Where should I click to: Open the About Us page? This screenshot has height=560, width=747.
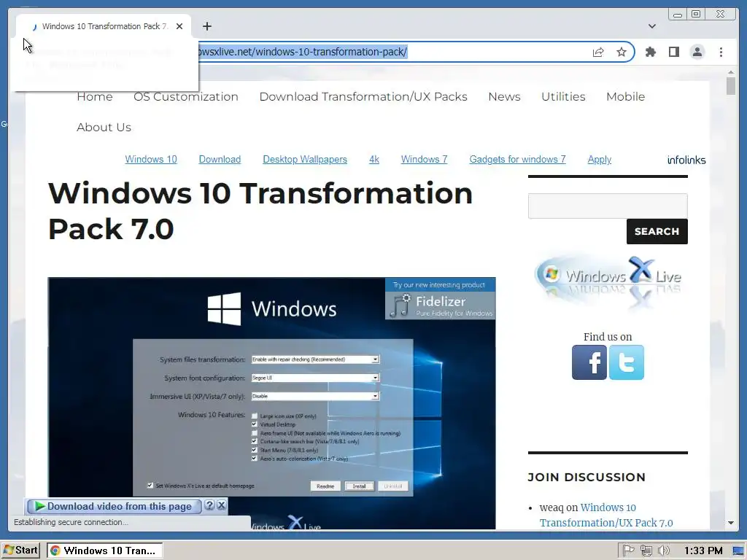104,127
